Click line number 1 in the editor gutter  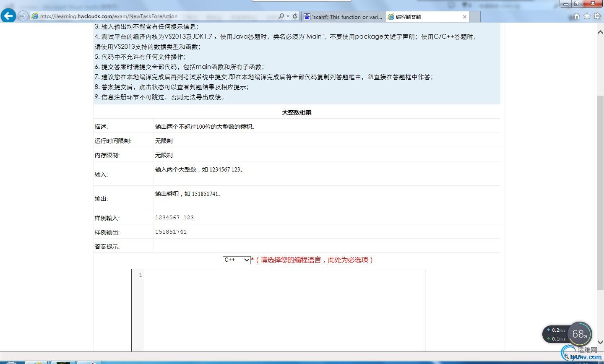click(140, 275)
